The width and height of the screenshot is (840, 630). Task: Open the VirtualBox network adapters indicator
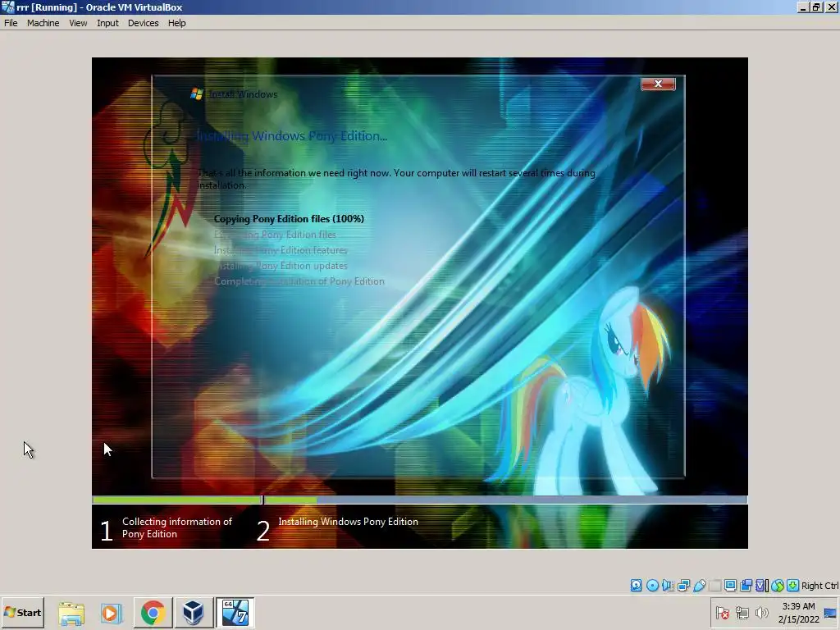click(683, 586)
